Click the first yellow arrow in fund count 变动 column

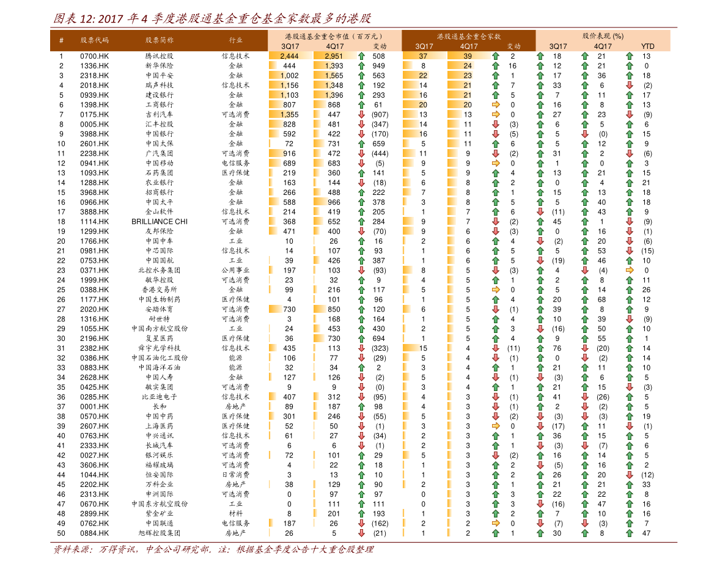pyautogui.click(x=496, y=104)
